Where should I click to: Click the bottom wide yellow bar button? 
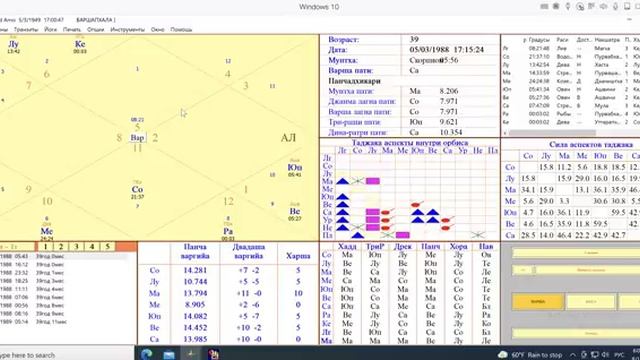coord(576,333)
